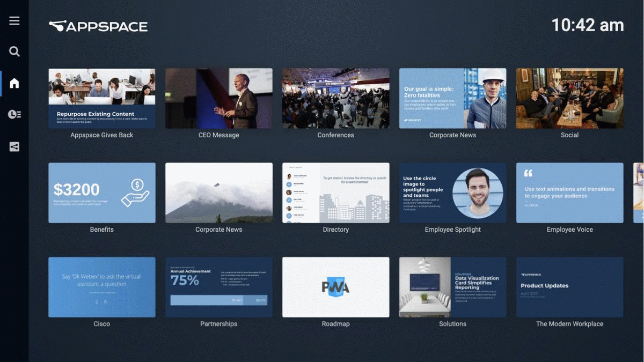Image resolution: width=644 pixels, height=362 pixels.
Task: Click 'Corporate News' caption under hard-hat image
Action: coord(453,135)
